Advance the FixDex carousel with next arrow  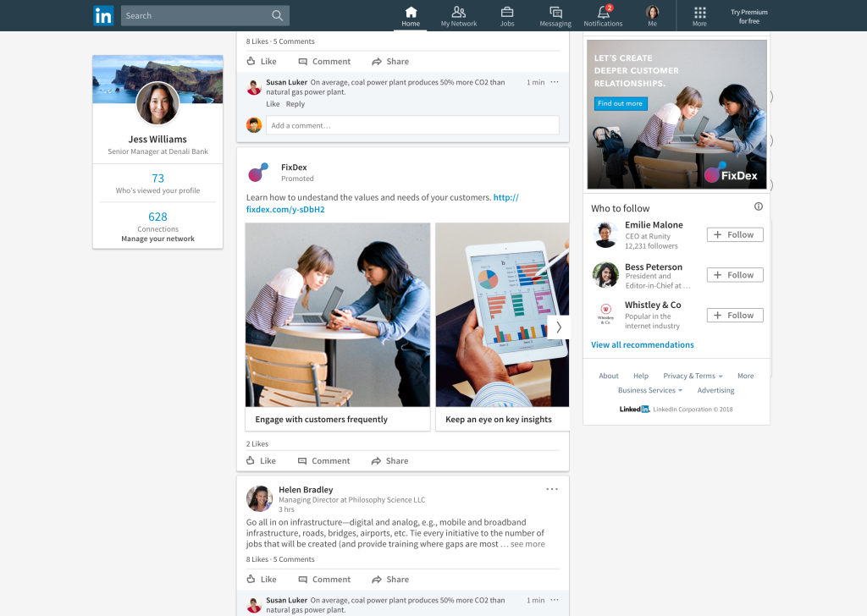pyautogui.click(x=559, y=327)
